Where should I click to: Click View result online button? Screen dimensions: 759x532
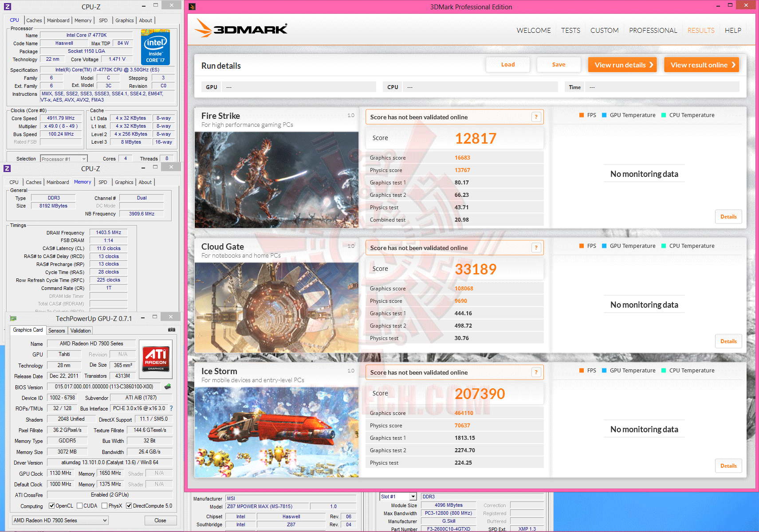click(701, 65)
